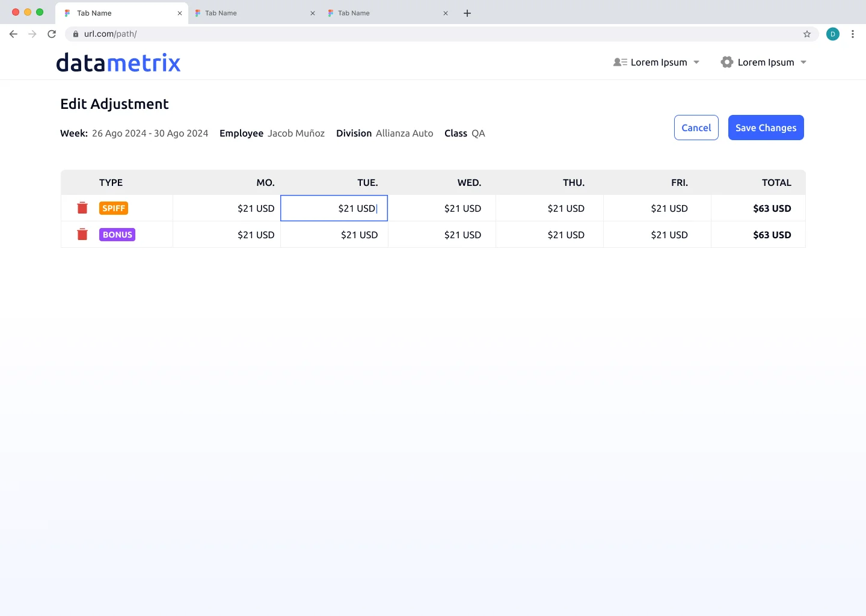The width and height of the screenshot is (866, 616).
Task: Delete the SPIFF adjustment row
Action: pos(82,208)
